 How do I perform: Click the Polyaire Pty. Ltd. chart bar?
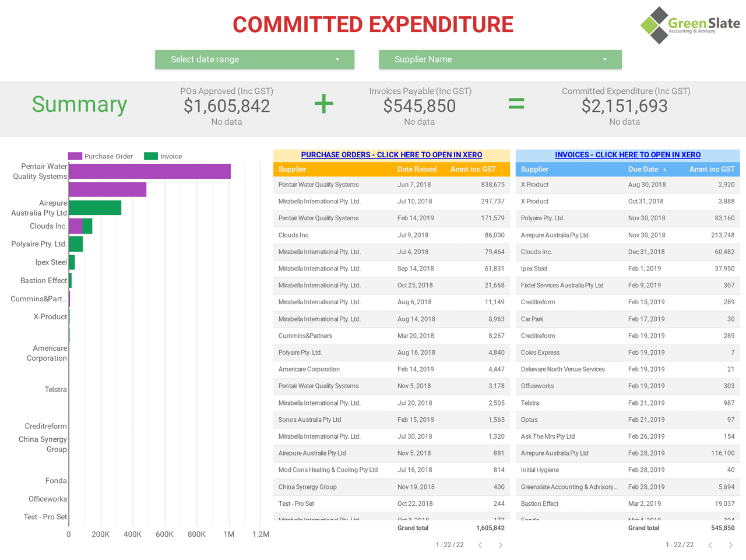pyautogui.click(x=76, y=244)
